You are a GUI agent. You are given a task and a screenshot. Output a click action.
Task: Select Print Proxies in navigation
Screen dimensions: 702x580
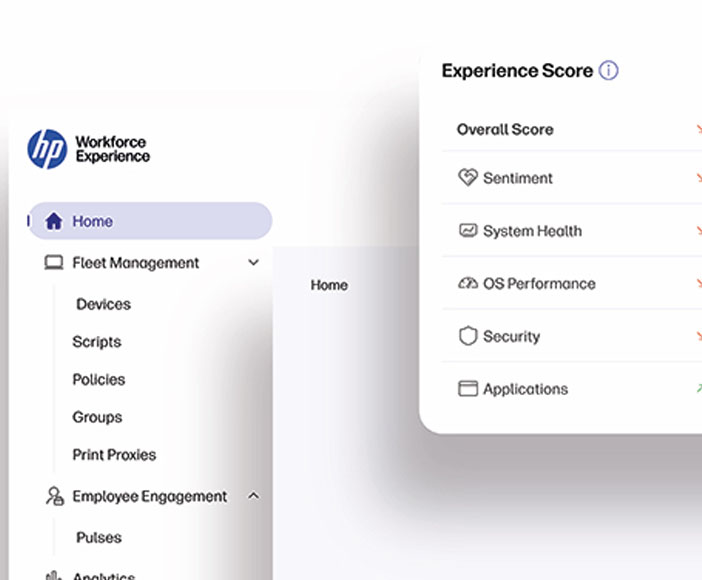point(114,455)
